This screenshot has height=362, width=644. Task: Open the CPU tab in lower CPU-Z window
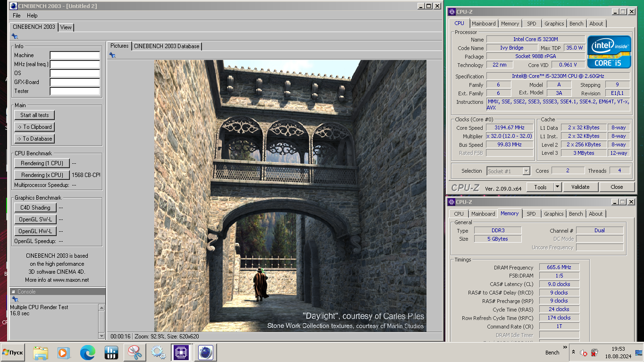click(459, 214)
